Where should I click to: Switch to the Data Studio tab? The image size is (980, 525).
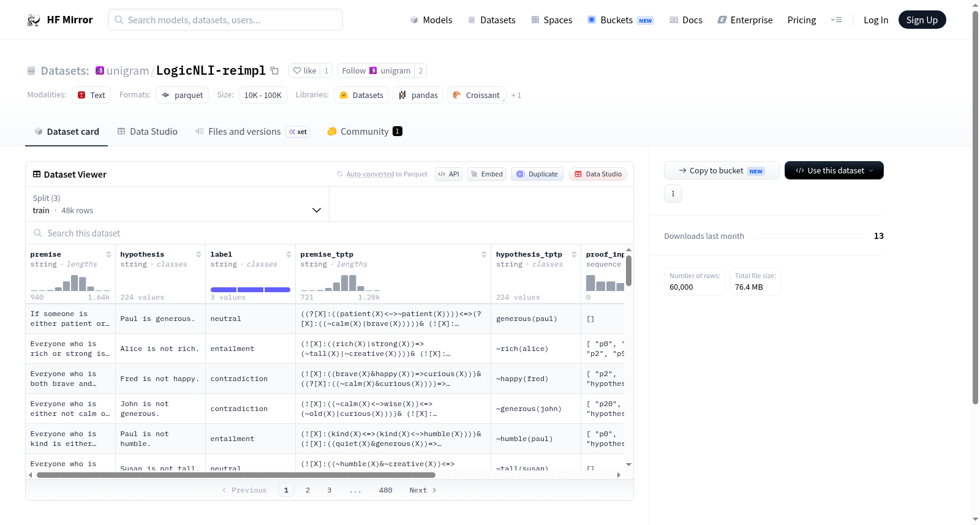[x=148, y=131]
